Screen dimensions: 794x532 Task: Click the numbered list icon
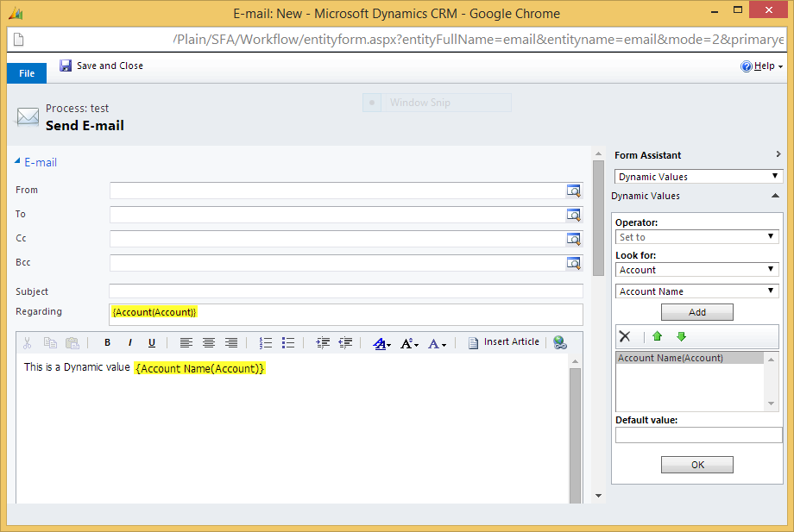point(266,342)
